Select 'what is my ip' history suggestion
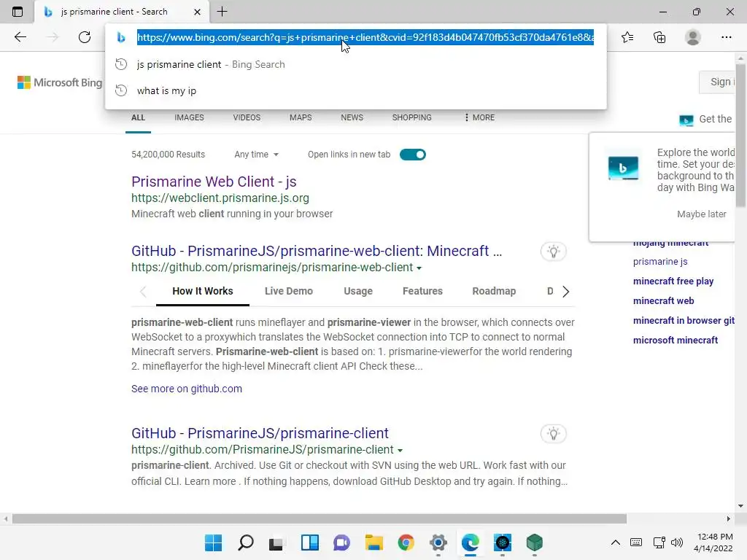 tap(356, 90)
